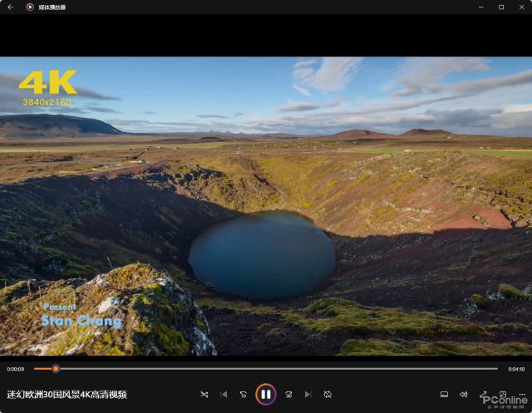Toggle repeat mode
The width and height of the screenshot is (532, 413).
[x=328, y=395]
